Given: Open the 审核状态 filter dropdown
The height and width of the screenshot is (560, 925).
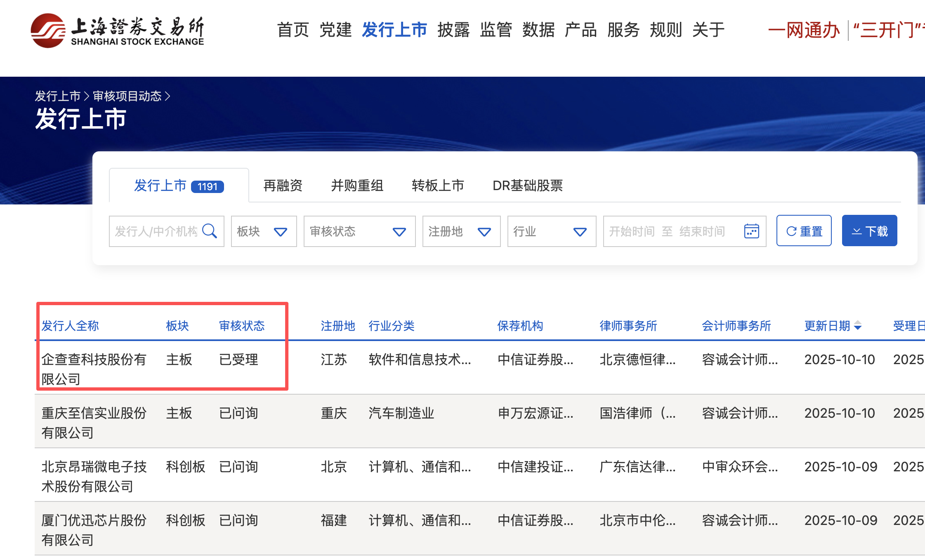Looking at the screenshot, I should 359,231.
